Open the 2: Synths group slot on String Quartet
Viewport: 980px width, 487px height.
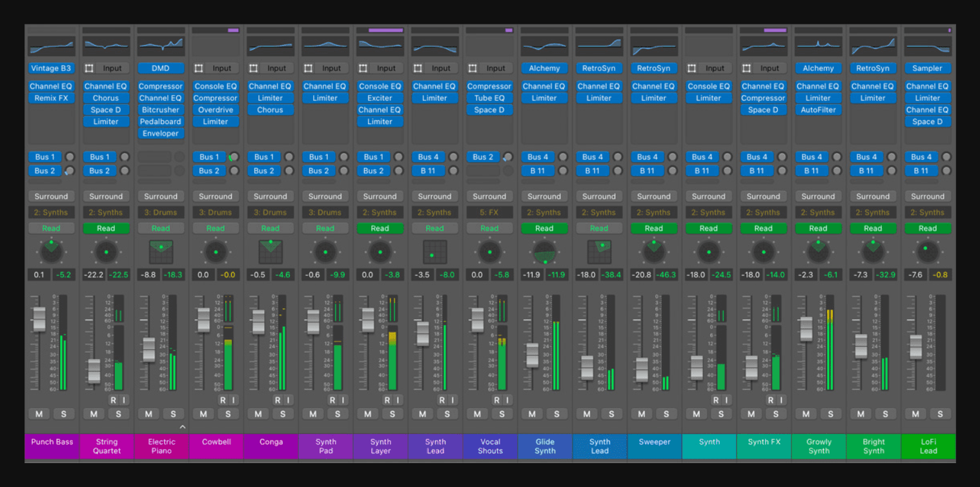pos(106,212)
